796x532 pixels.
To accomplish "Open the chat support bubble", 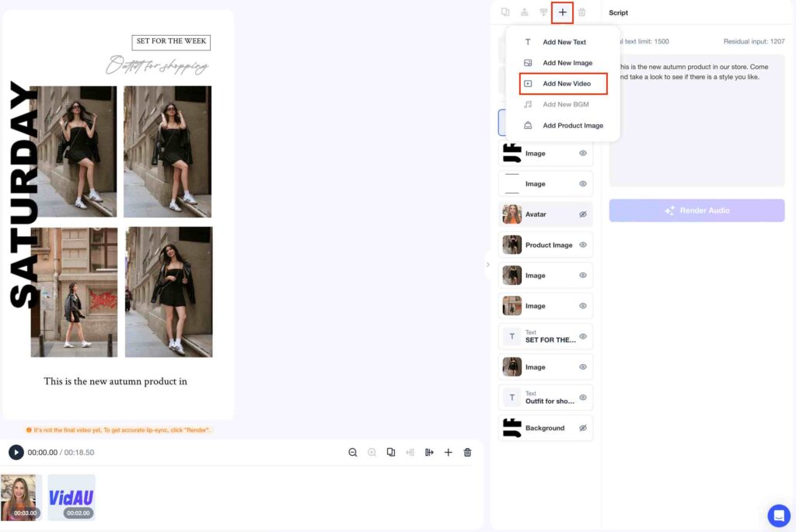I will (x=779, y=516).
